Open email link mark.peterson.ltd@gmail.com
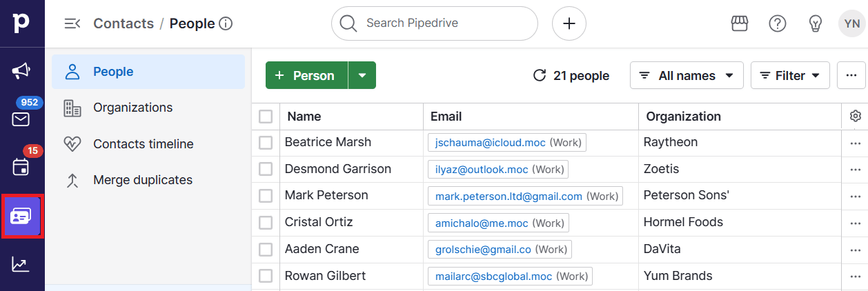This screenshot has width=868, height=291. (509, 197)
